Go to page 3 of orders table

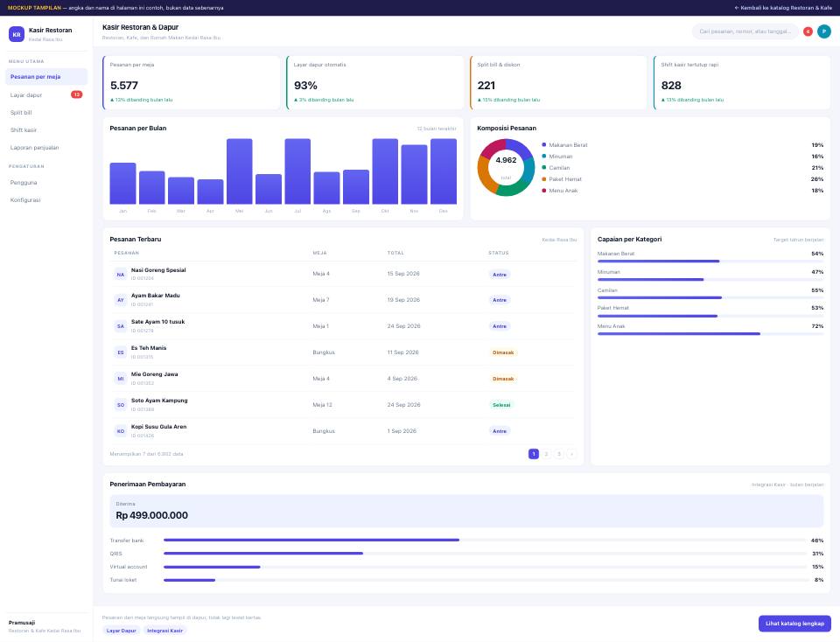click(559, 454)
